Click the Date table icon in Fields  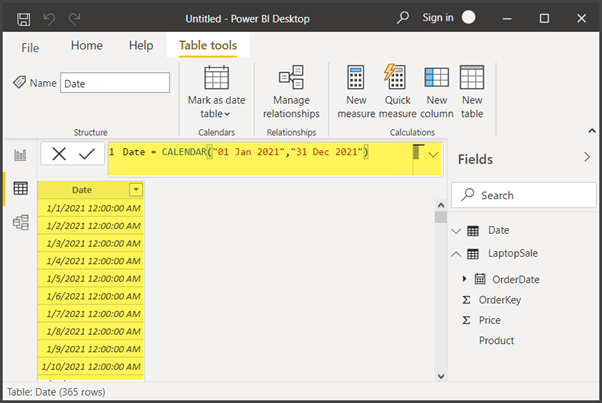[x=473, y=231]
